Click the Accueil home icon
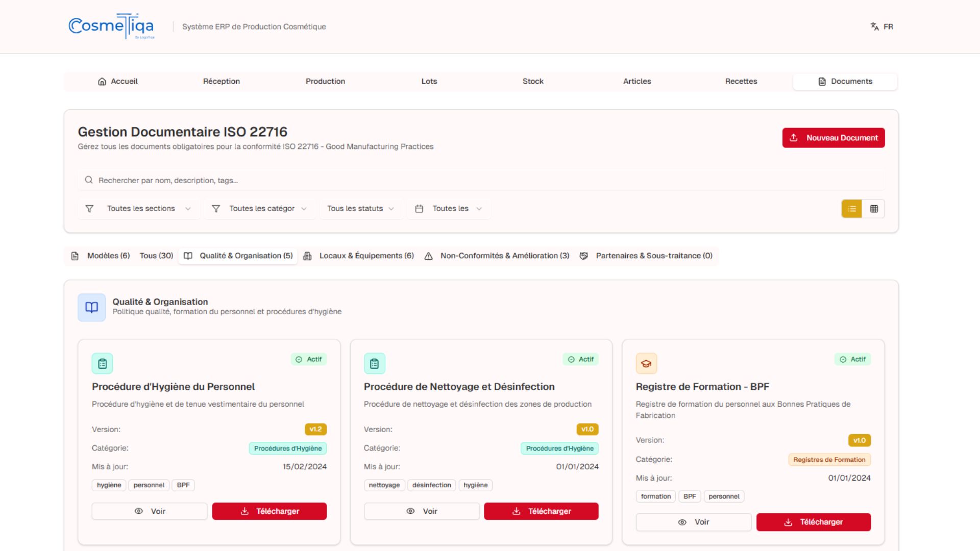 (102, 82)
